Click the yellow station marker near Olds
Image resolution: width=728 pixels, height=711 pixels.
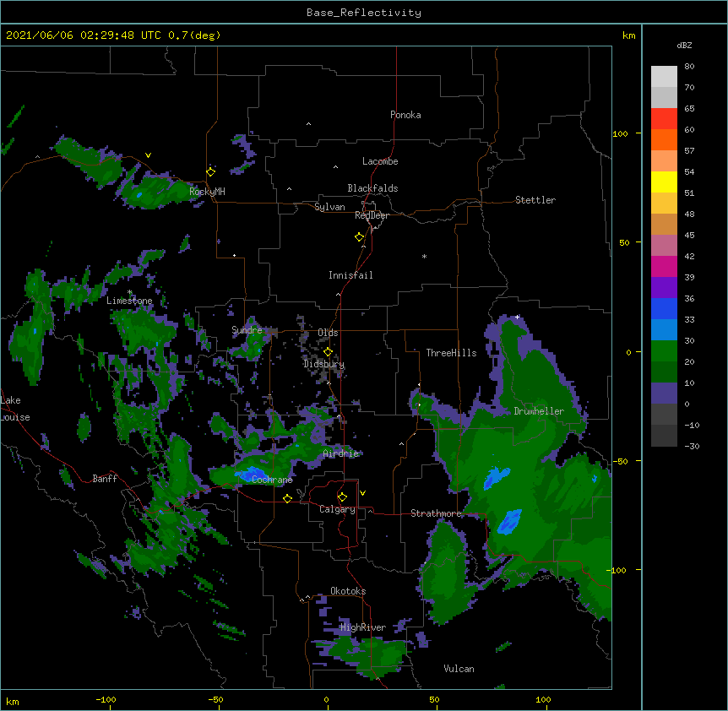[328, 351]
